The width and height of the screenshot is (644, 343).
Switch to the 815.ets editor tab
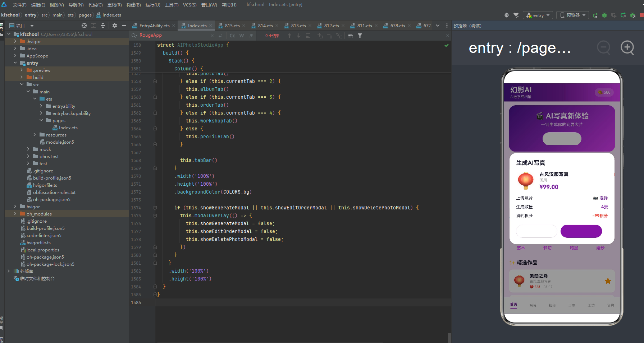232,26
